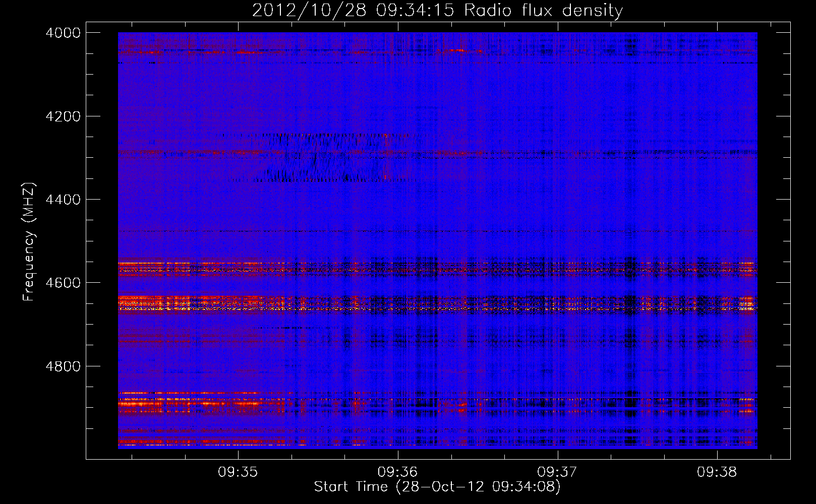Click the 09:37 time axis label
The width and height of the screenshot is (816, 504).
[557, 472]
